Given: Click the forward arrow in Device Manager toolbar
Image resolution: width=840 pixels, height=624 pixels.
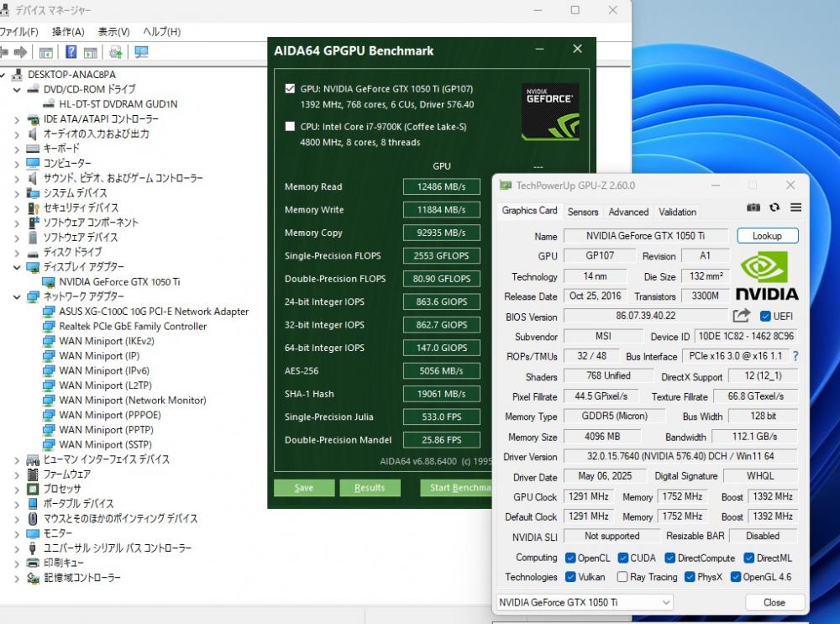Looking at the screenshot, I should pos(20,52).
